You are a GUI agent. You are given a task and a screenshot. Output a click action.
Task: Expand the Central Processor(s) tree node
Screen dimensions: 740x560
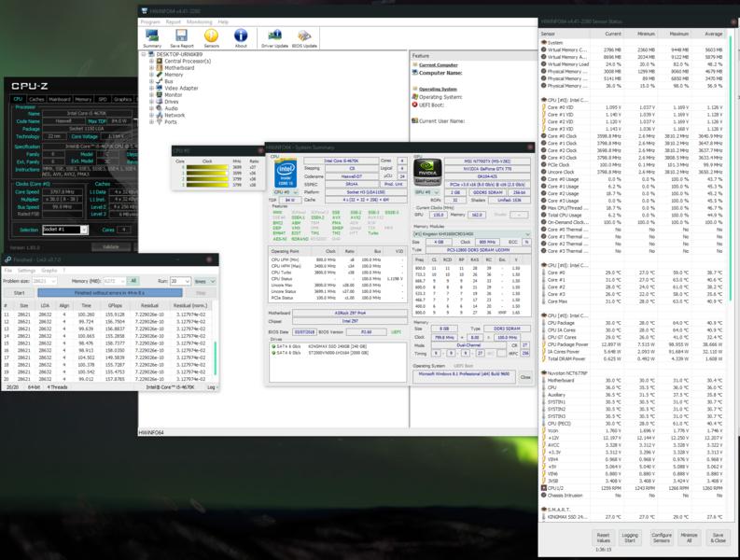(151, 61)
